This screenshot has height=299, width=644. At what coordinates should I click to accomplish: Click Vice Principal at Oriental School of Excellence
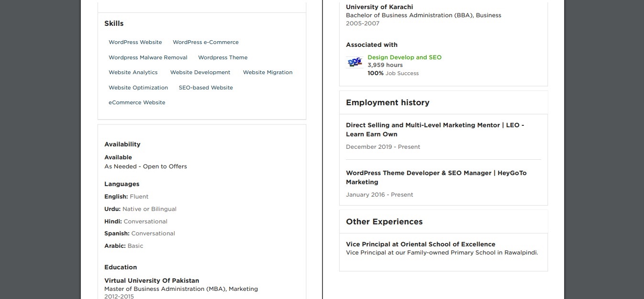(x=421, y=244)
